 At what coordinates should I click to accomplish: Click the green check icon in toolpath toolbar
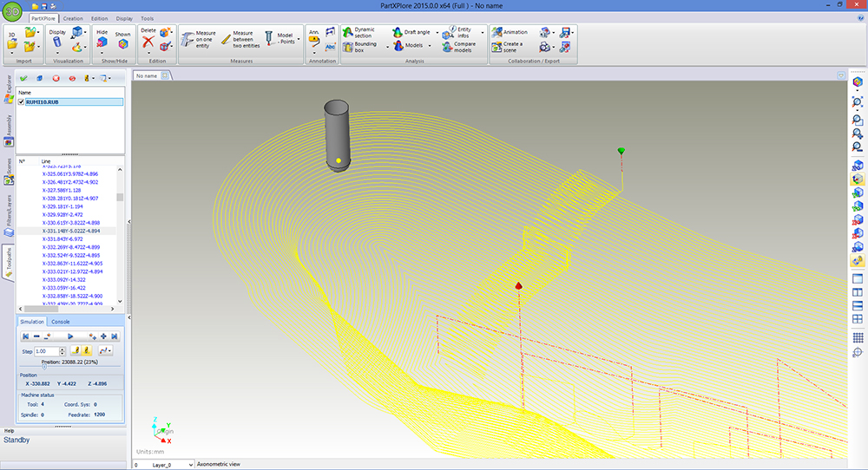point(23,79)
